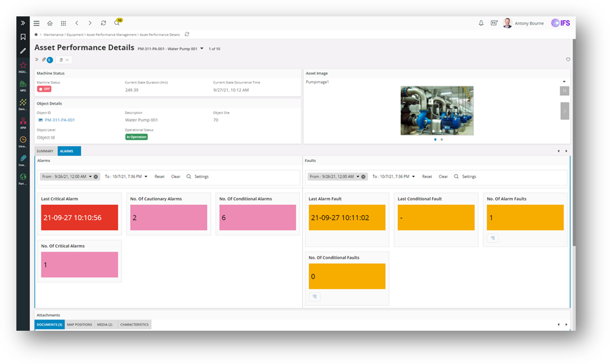Open search with 10 results badge
This screenshot has height=364, width=609.
coord(117,24)
